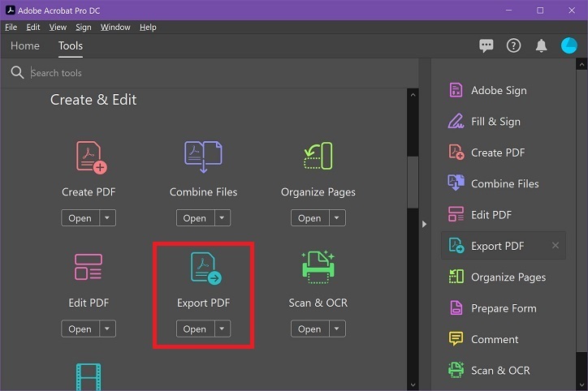
Task: Expand the Edit PDF Open dropdown arrow
Action: 107,329
